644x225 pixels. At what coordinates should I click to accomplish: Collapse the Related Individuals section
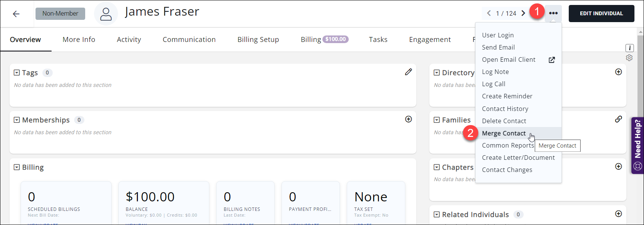click(x=437, y=214)
